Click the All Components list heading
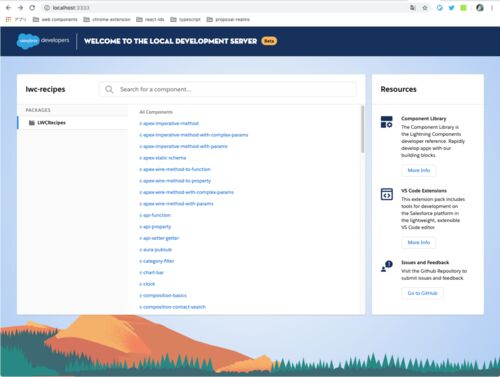The height and width of the screenshot is (377, 500). coord(156,112)
